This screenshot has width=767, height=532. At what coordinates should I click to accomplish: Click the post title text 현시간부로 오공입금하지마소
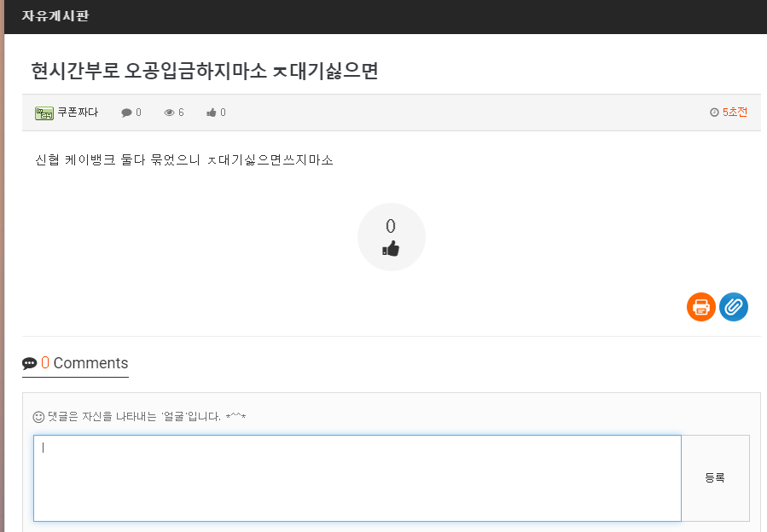(148, 71)
